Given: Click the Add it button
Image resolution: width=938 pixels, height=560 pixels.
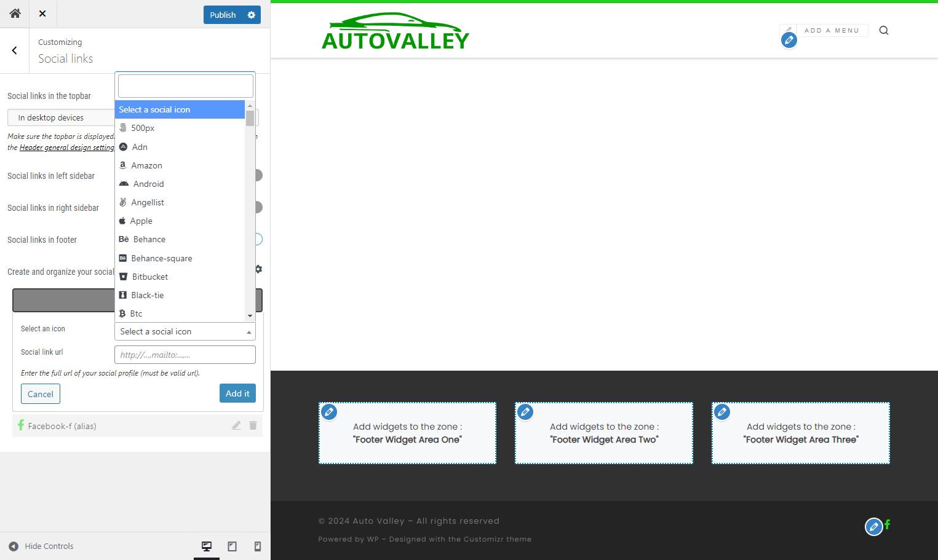Looking at the screenshot, I should [237, 393].
